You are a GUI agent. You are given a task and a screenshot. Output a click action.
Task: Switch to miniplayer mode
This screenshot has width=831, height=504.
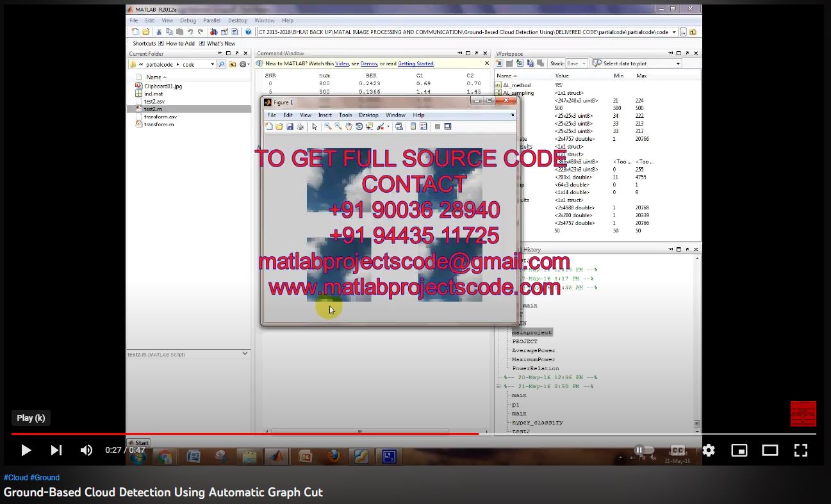point(739,450)
